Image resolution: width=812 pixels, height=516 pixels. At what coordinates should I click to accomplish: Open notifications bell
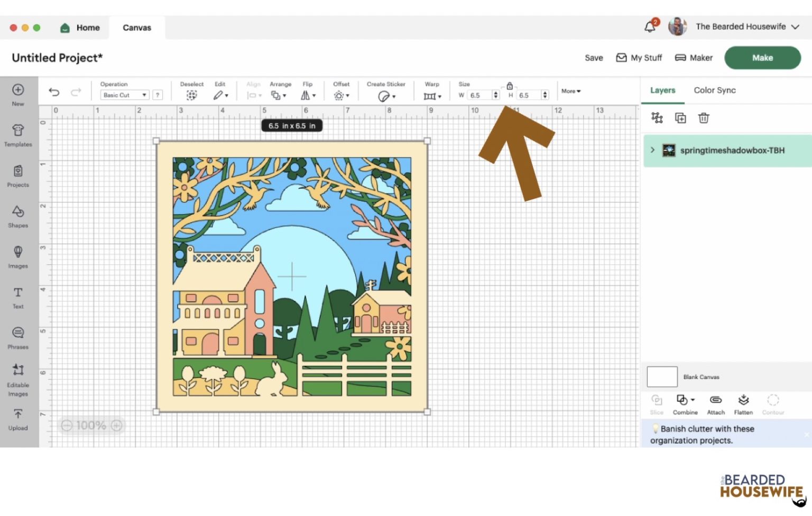(650, 26)
